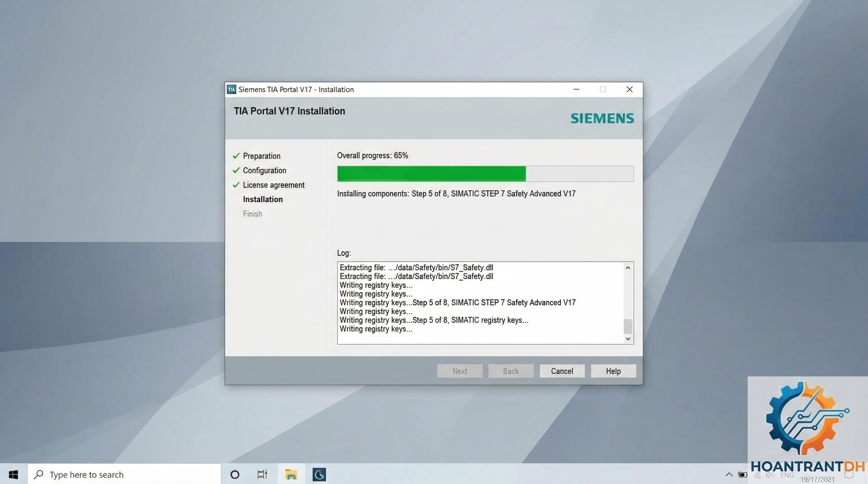Click the log scrollbar down arrow
The width and height of the screenshot is (868, 484).
[628, 339]
